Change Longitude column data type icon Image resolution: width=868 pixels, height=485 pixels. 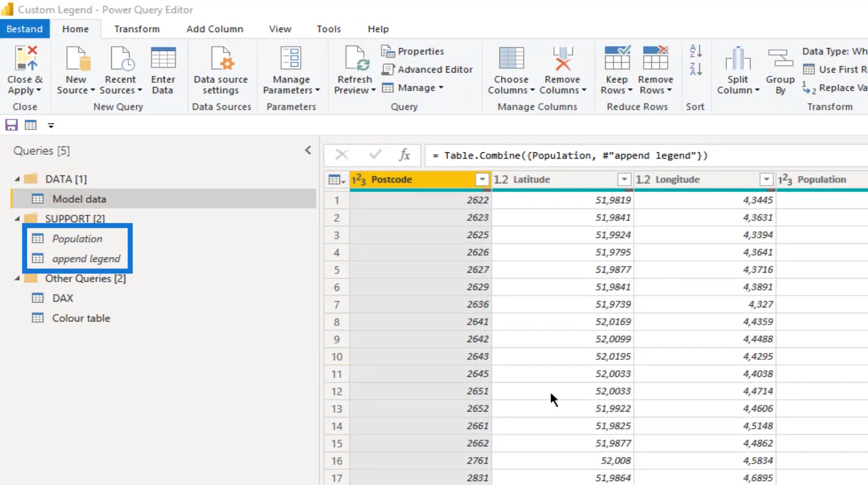click(x=643, y=180)
